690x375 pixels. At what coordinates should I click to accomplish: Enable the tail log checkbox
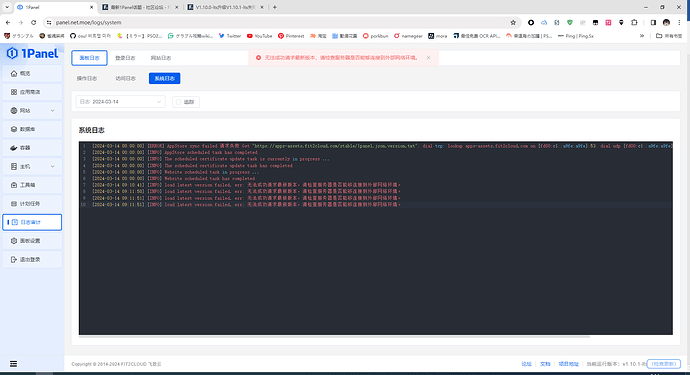179,102
